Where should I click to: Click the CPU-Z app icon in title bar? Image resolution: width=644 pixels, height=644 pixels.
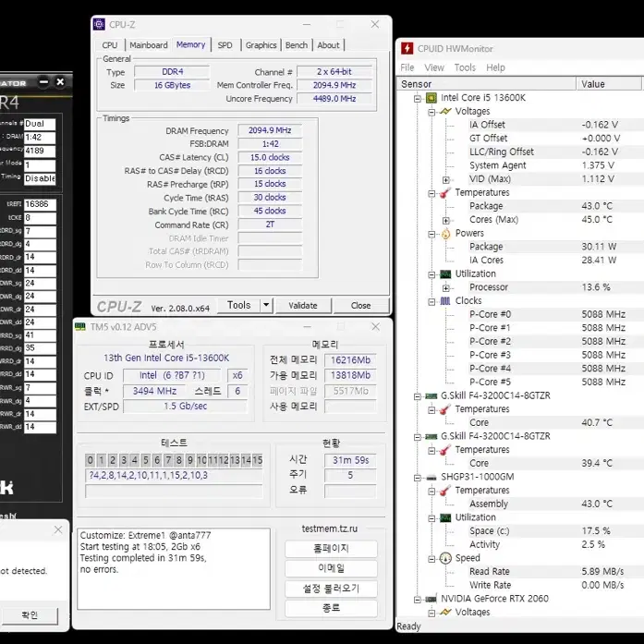(99, 24)
